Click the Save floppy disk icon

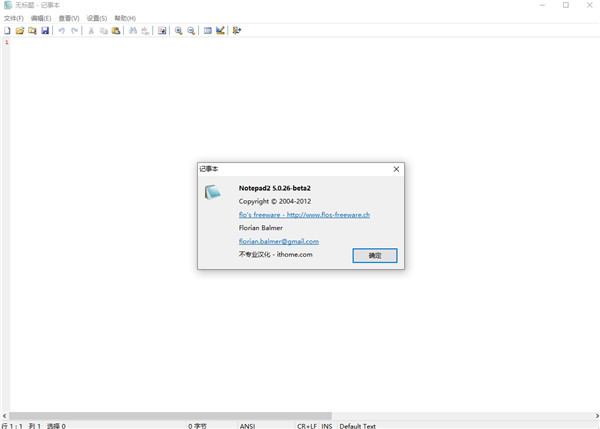45,31
